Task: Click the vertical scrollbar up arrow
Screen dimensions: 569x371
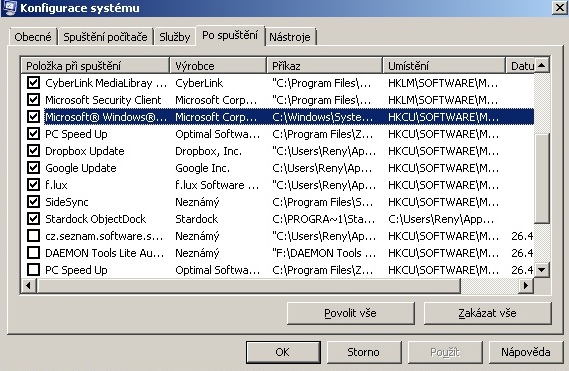Action: click(542, 65)
